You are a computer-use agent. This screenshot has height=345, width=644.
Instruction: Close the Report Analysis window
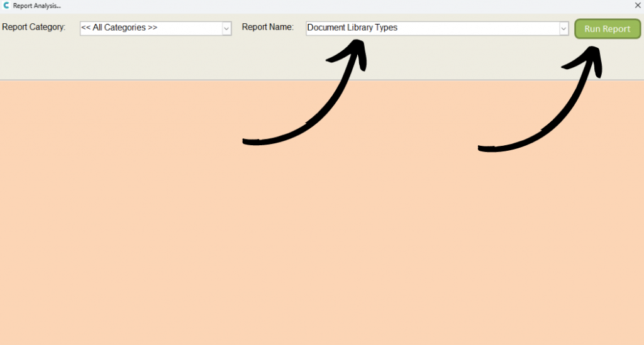tap(637, 5)
